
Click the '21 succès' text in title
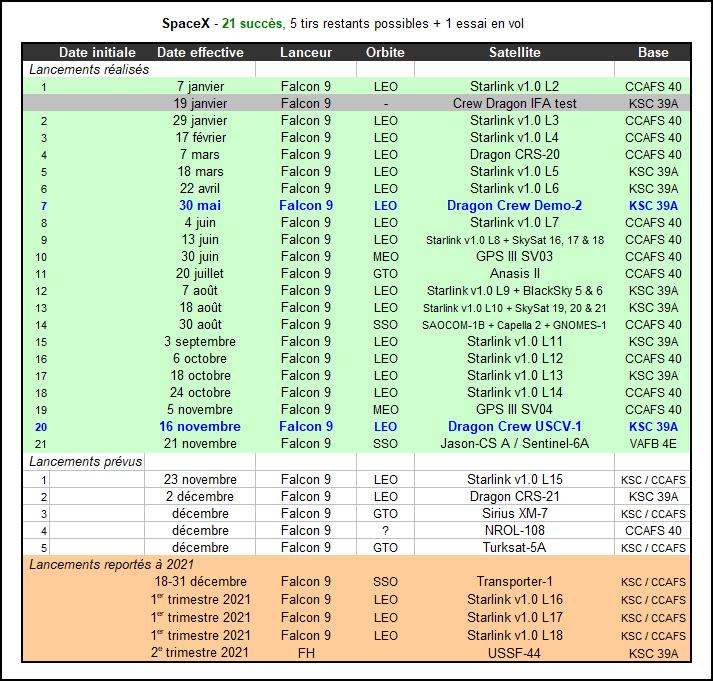pos(252,24)
